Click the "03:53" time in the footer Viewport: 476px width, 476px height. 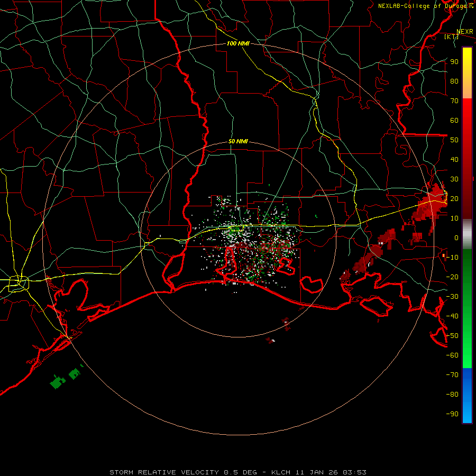(x=354, y=472)
